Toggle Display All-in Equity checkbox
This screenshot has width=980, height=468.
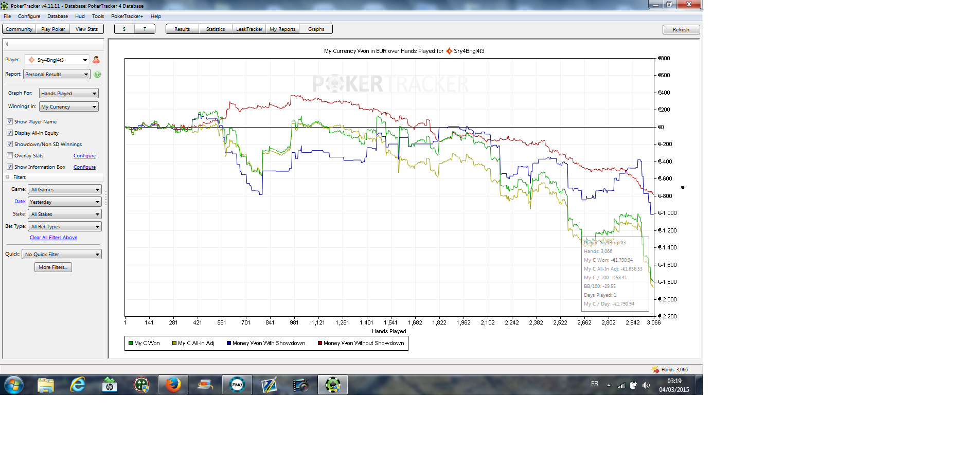tap(10, 133)
